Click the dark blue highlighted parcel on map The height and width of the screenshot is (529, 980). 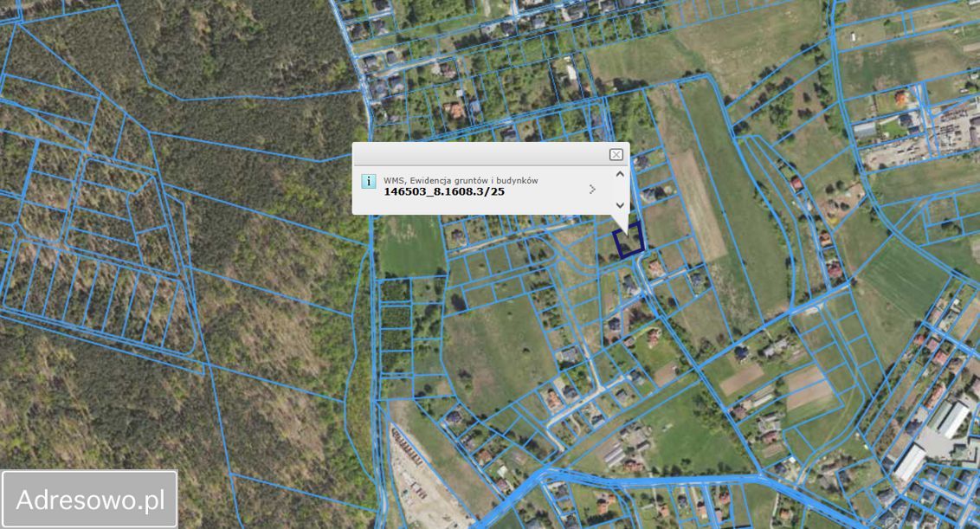(629, 240)
